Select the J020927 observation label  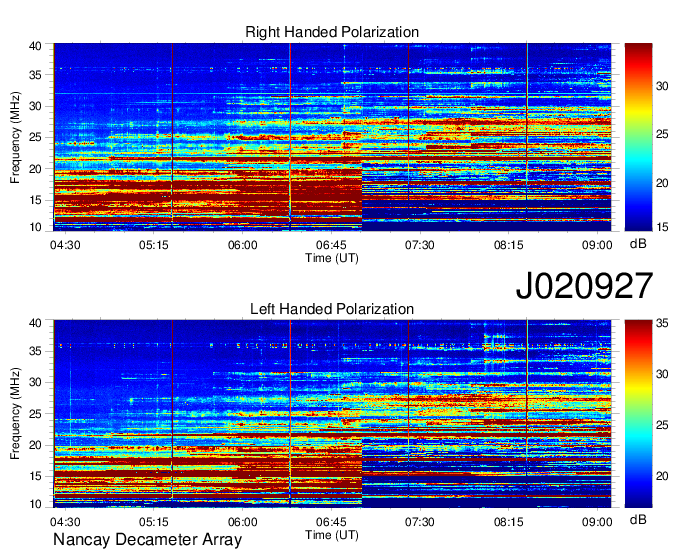click(584, 285)
